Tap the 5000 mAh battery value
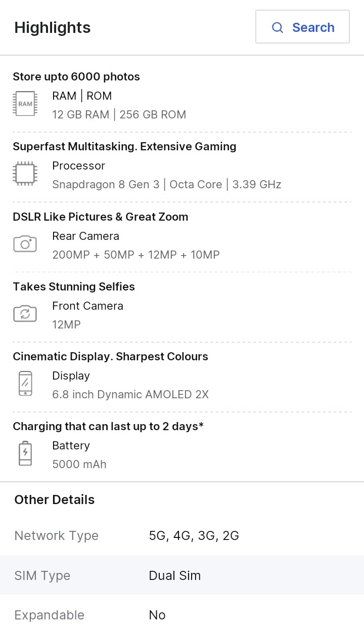The width and height of the screenshot is (364, 625). [x=79, y=464]
